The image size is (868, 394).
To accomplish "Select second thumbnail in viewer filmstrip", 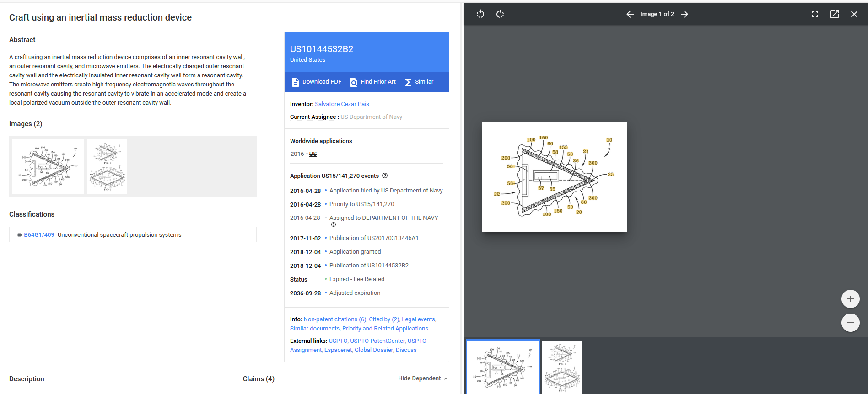I will tap(562, 367).
